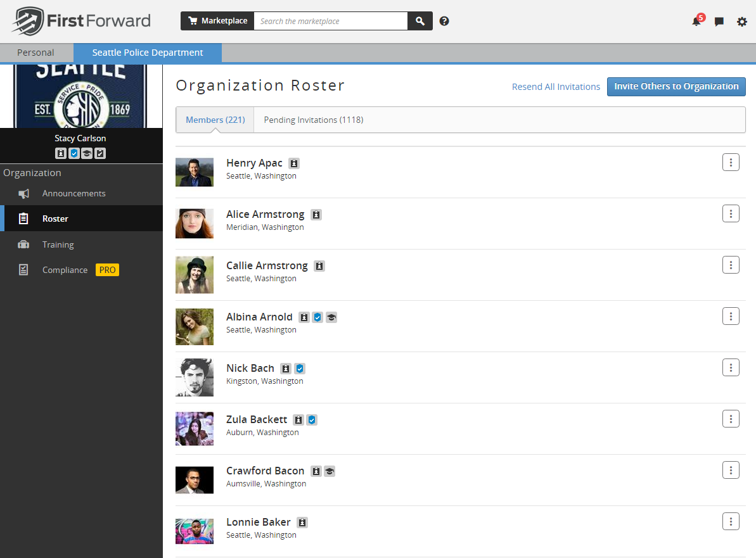Click Lonnie Baker's ID badge icon
This screenshot has width=756, height=558.
click(x=302, y=523)
